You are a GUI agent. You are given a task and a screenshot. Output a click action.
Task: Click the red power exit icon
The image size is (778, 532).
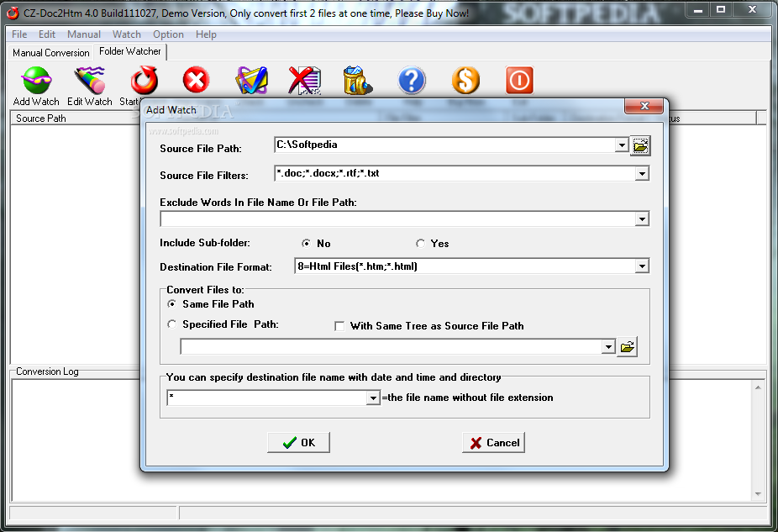click(x=519, y=81)
